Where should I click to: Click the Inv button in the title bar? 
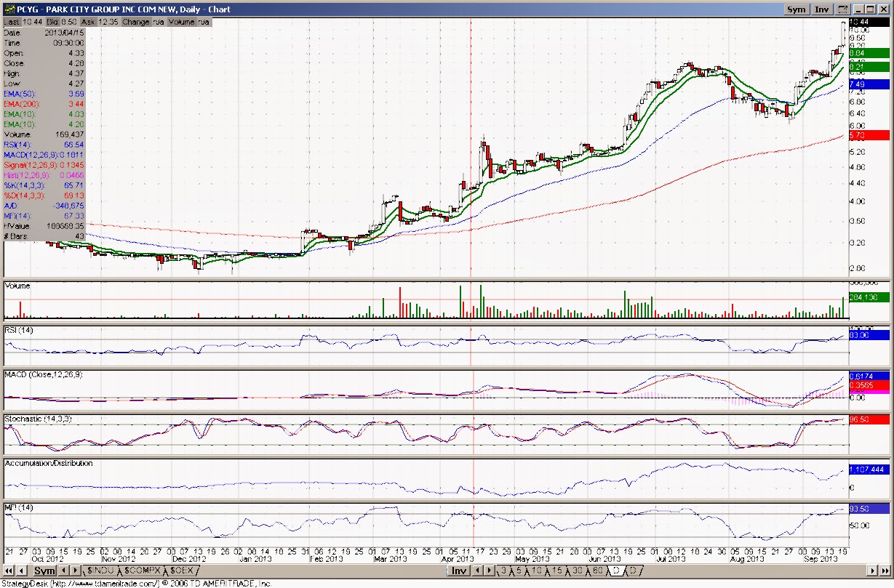822,9
